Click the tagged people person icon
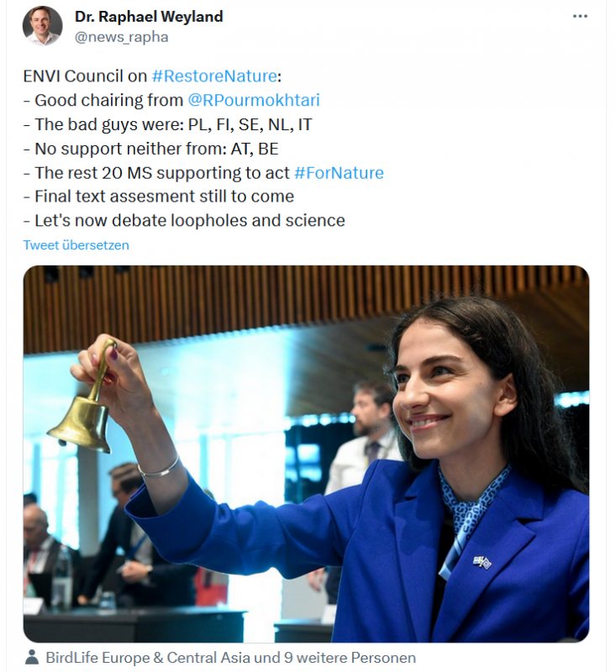This screenshot has height=672, width=616. coord(32,658)
